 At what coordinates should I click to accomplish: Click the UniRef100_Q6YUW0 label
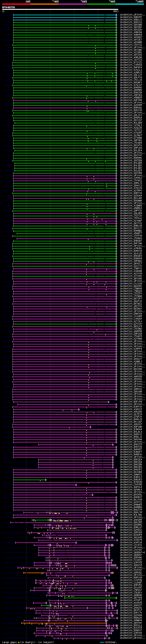[131, 50]
